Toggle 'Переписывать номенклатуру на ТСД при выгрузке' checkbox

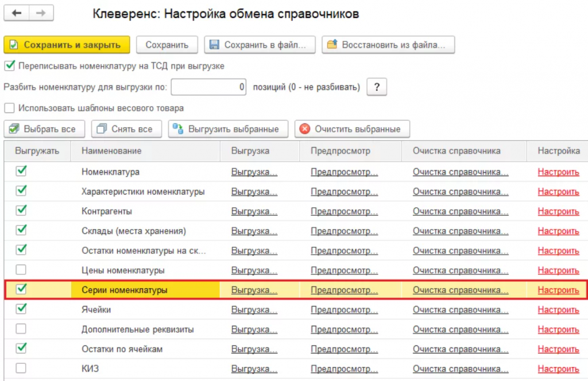pos(9,66)
